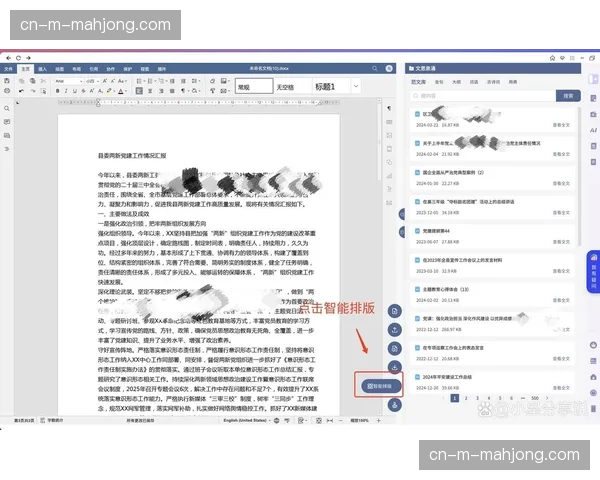Viewport: 600px width, 480px height.
Task: Click the Zoom out minus icon
Action: click(x=341, y=420)
